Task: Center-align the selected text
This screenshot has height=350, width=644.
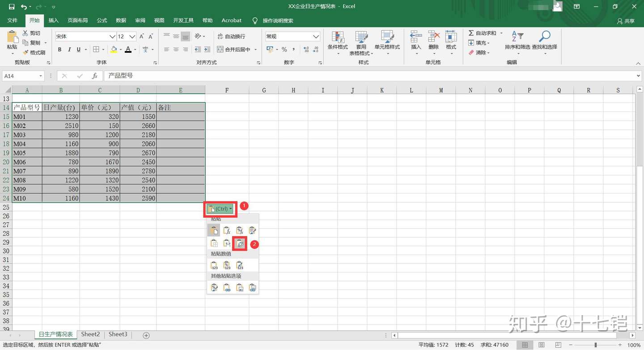Action: [x=175, y=49]
